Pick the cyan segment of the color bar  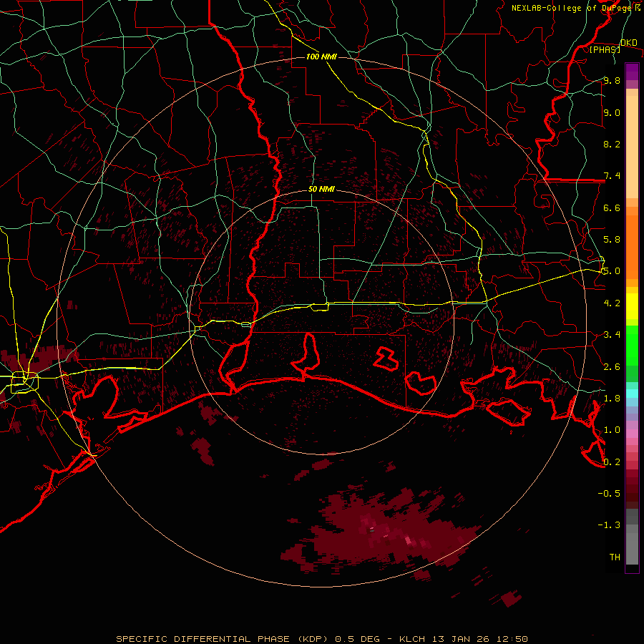point(632,394)
